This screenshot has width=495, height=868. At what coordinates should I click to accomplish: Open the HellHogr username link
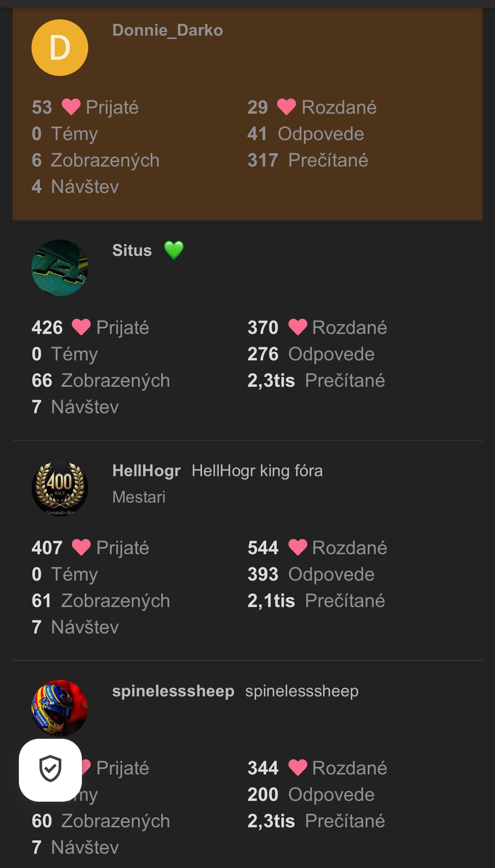pos(147,471)
